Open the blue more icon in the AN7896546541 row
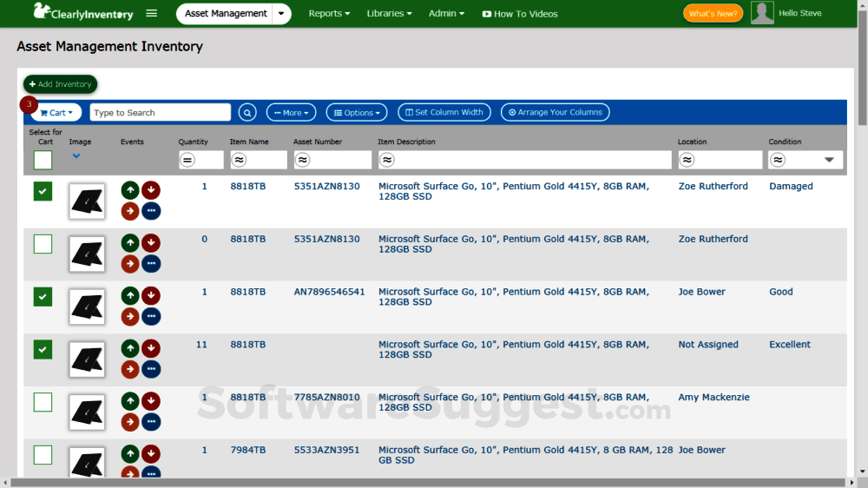This screenshot has height=488, width=868. click(150, 316)
